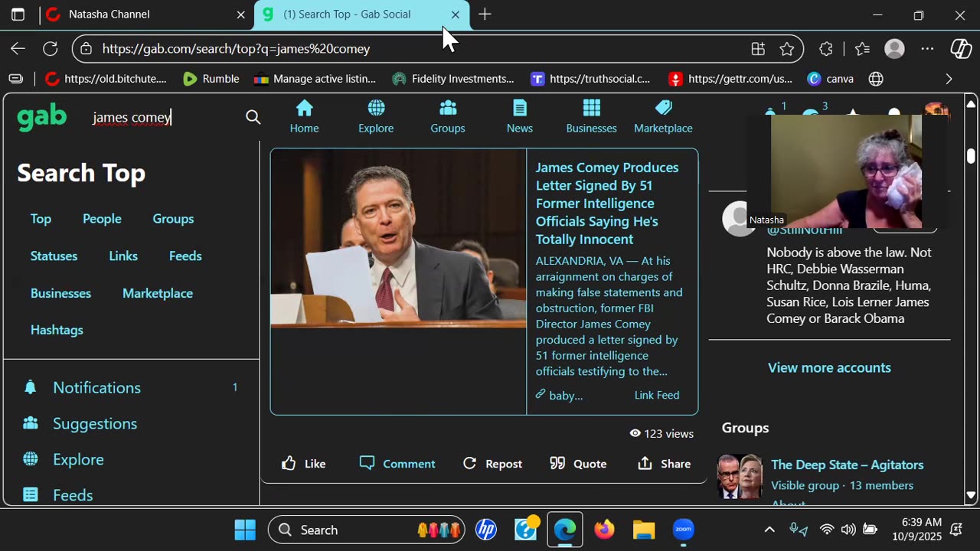The image size is (980, 551).
Task: Click the James Comey article thumbnail
Action: click(x=398, y=238)
